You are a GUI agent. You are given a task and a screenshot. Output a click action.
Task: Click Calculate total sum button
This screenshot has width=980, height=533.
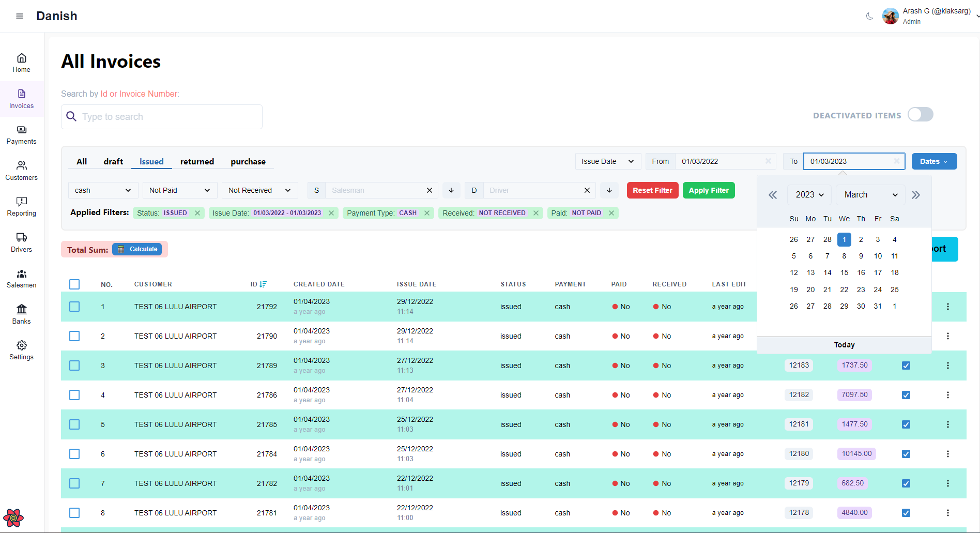coord(137,249)
